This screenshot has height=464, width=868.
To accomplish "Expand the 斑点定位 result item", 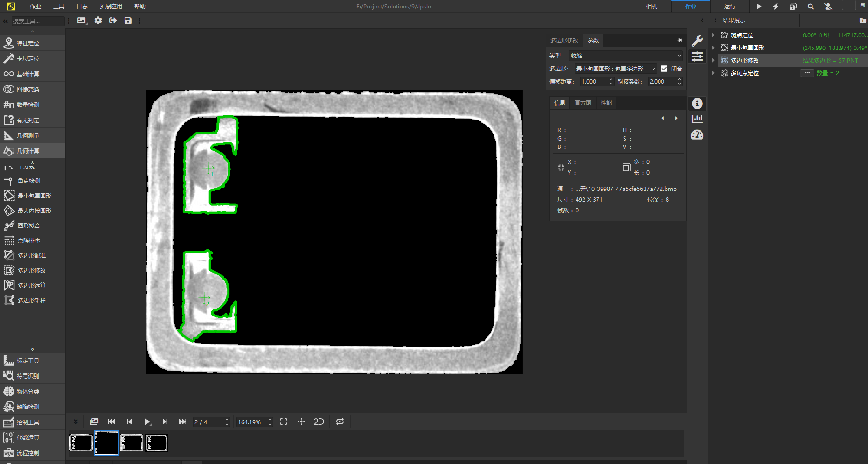I will [713, 35].
